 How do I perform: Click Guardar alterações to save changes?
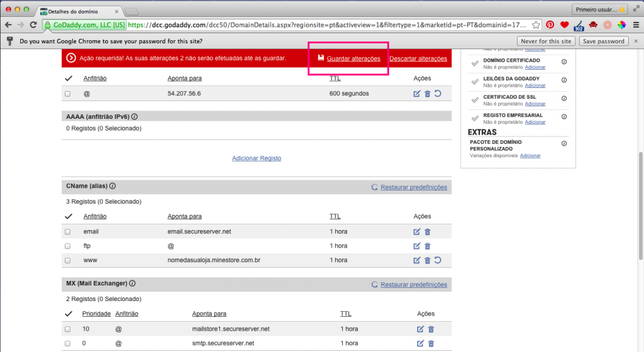[353, 58]
